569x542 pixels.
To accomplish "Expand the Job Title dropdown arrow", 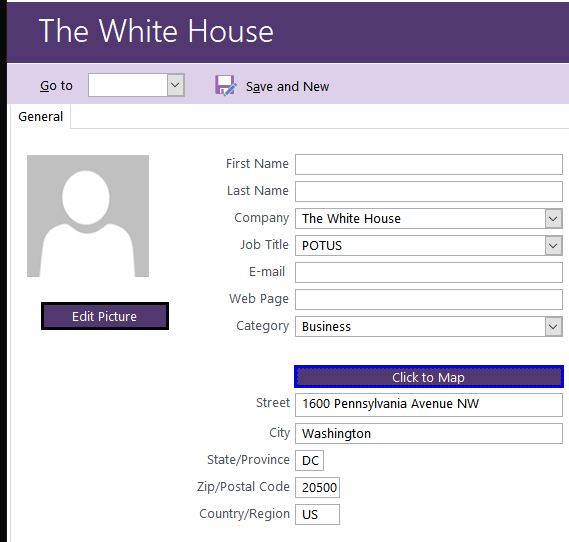I will (553, 246).
